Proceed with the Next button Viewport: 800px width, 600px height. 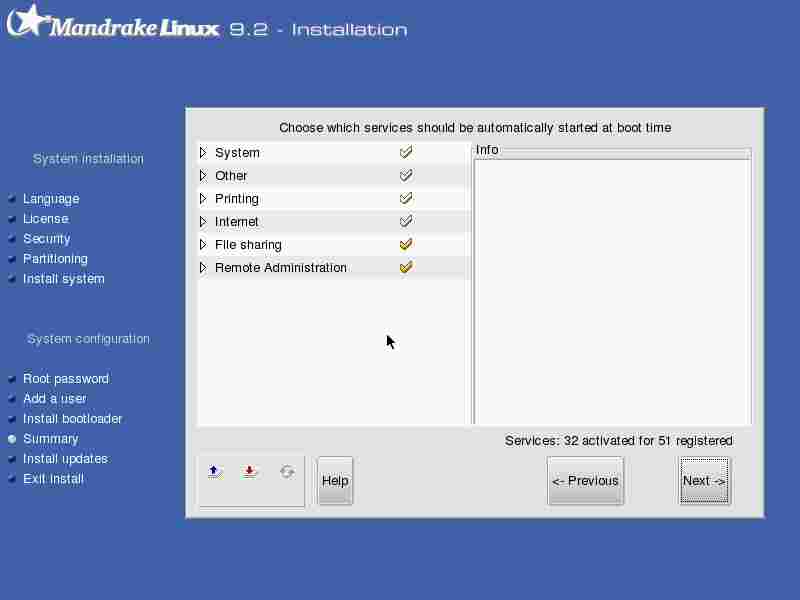705,481
